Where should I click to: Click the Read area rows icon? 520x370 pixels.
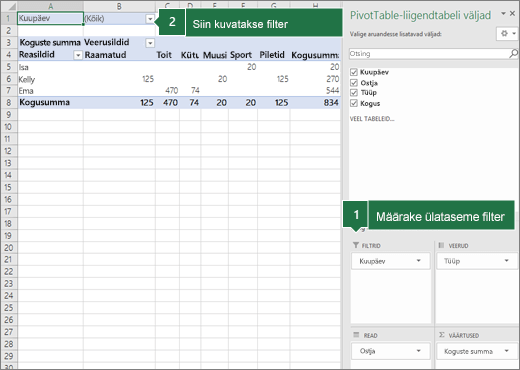[356, 335]
